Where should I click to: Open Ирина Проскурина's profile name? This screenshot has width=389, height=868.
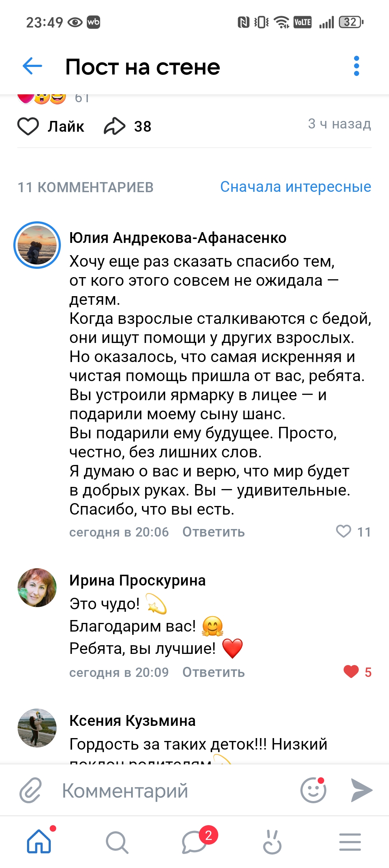pos(137,580)
